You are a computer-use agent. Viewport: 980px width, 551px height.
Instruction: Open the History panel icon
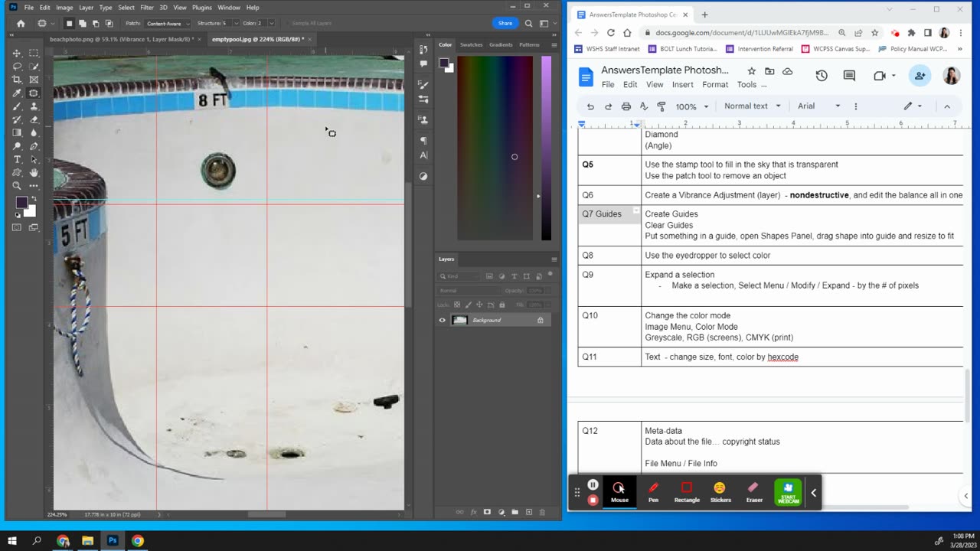[x=424, y=50]
